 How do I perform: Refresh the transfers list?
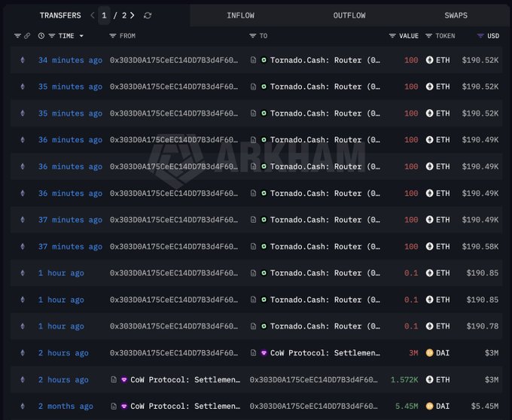[x=148, y=15]
